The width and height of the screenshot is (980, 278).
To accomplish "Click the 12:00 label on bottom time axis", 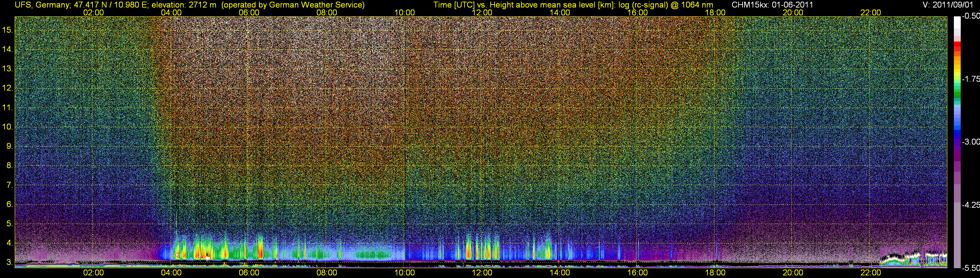I will (x=482, y=273).
